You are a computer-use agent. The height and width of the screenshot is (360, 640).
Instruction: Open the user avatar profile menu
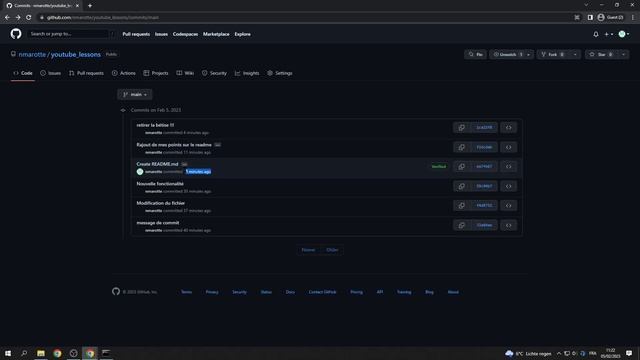624,34
